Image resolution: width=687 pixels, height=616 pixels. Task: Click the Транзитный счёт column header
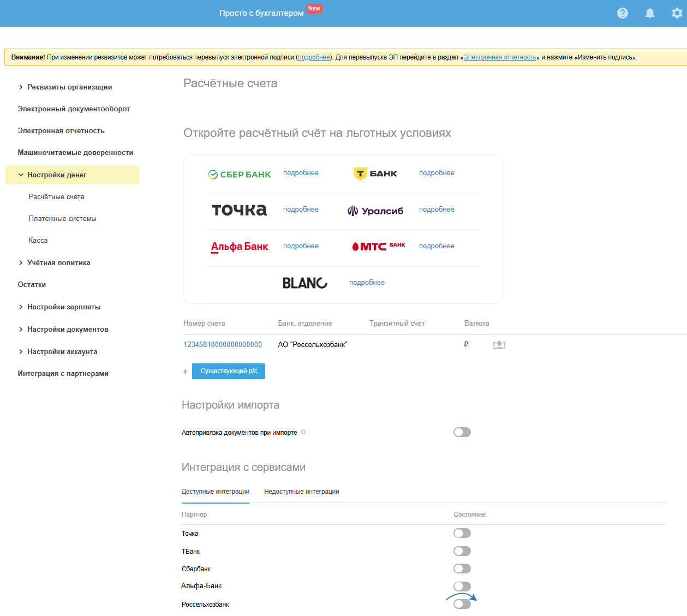pos(397,324)
